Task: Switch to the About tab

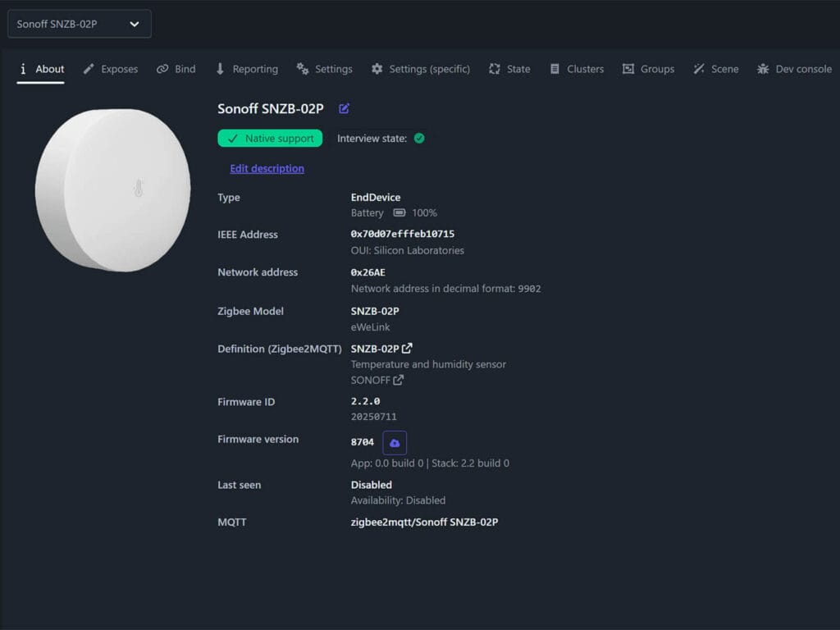Action: [x=41, y=69]
